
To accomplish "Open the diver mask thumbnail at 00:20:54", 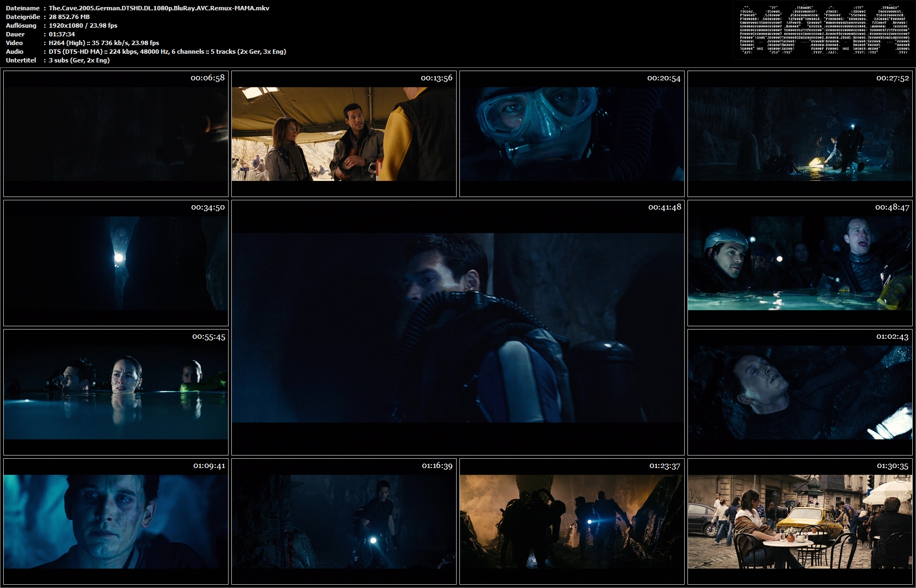I will [x=572, y=134].
